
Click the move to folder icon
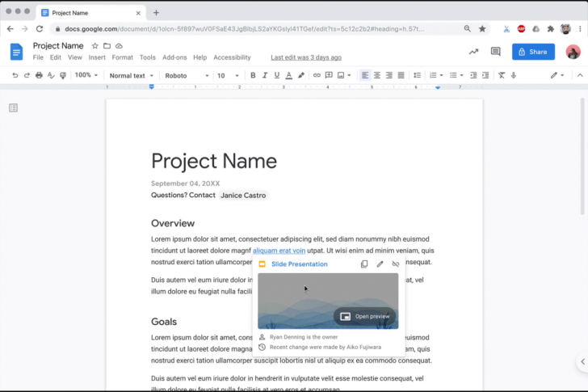pos(107,46)
